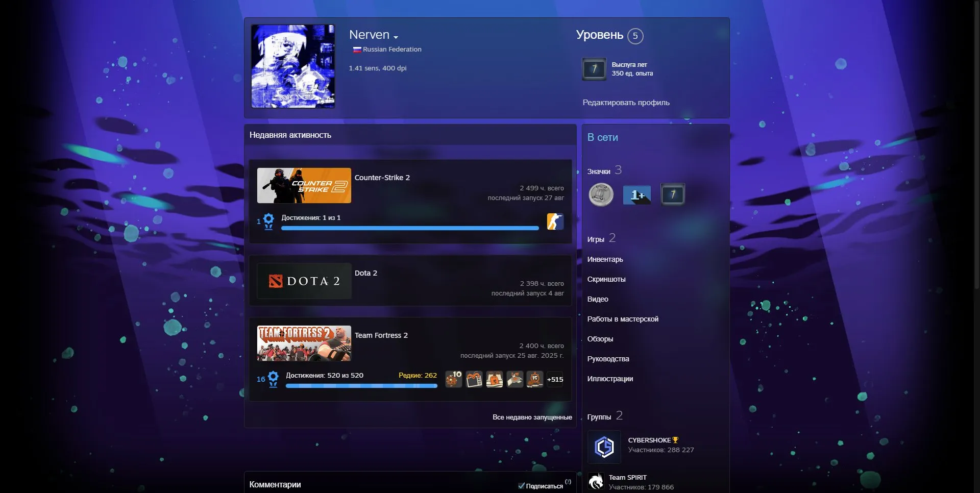View the TF2 stopwatch 15 achievement icon
The width and height of the screenshot is (980, 493).
point(534,379)
